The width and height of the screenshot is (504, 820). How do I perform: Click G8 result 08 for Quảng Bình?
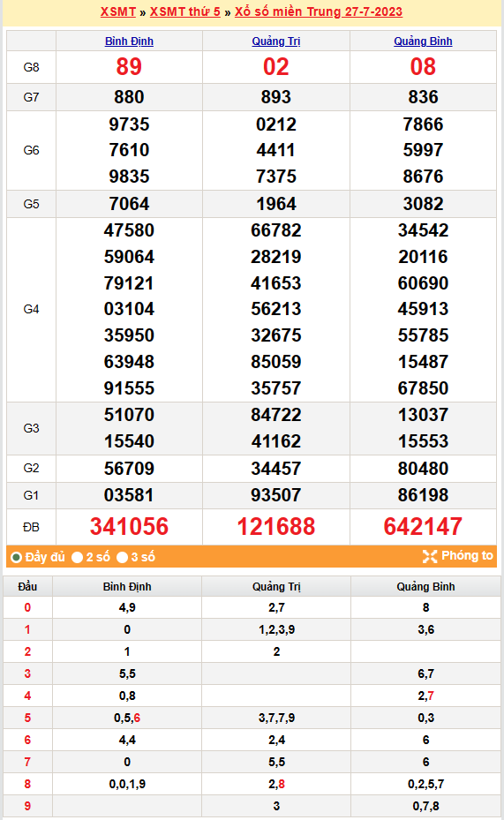pos(423,67)
